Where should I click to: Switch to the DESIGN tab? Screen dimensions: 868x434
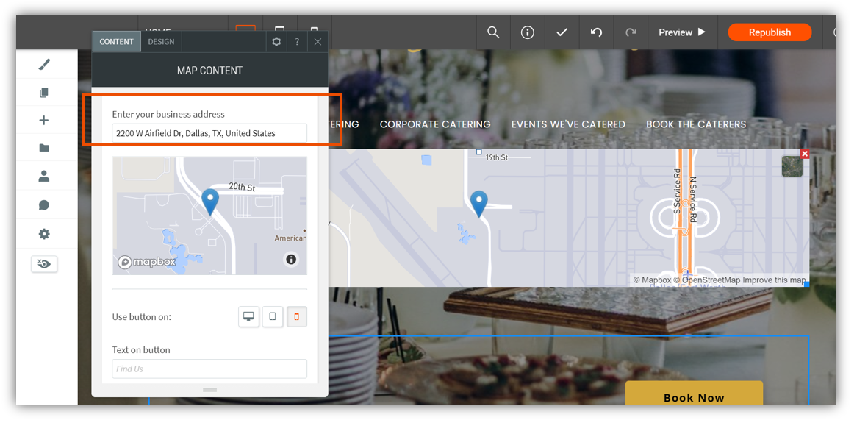(x=161, y=42)
